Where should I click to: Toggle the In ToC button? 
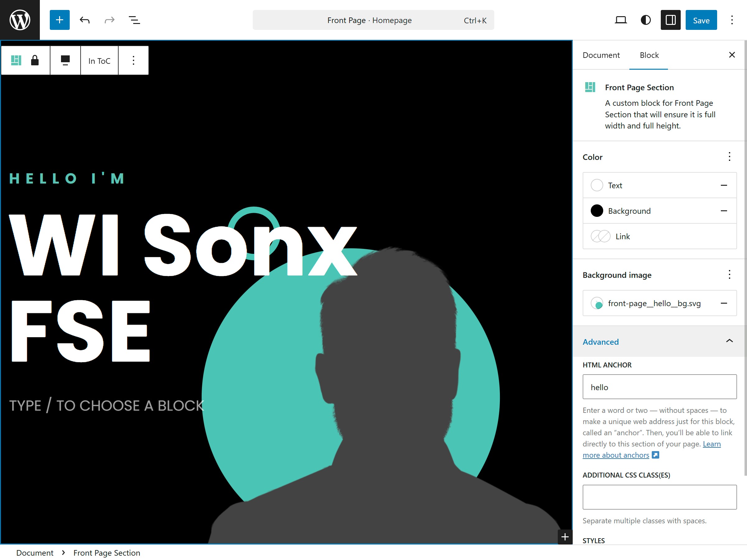(99, 61)
